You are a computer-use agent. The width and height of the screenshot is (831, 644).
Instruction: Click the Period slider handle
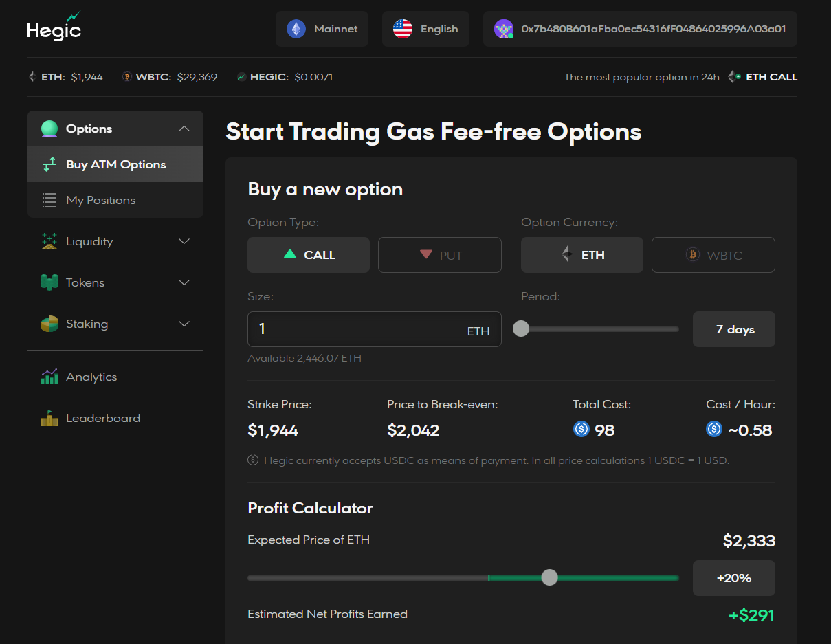pos(521,329)
